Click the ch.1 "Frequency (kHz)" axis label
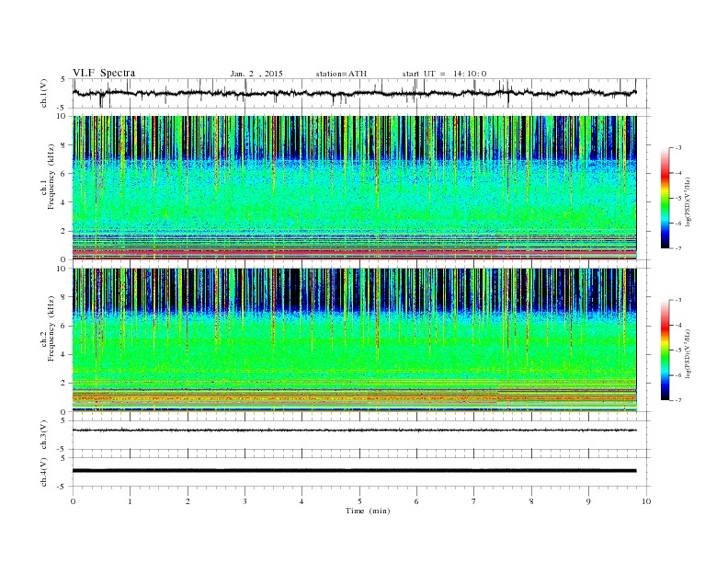728x563 pixels. click(51, 177)
